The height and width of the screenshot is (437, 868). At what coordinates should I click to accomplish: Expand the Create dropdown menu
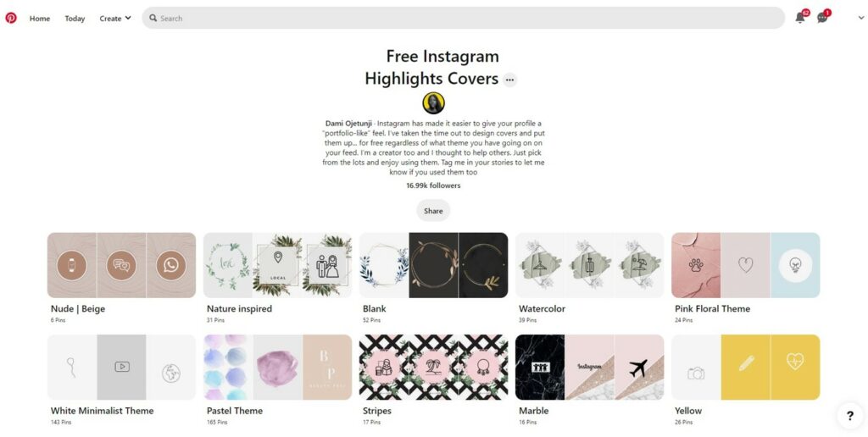click(115, 19)
